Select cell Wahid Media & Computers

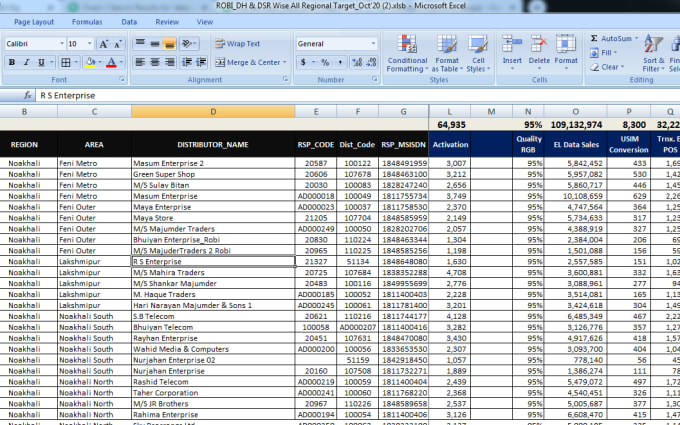coord(213,349)
